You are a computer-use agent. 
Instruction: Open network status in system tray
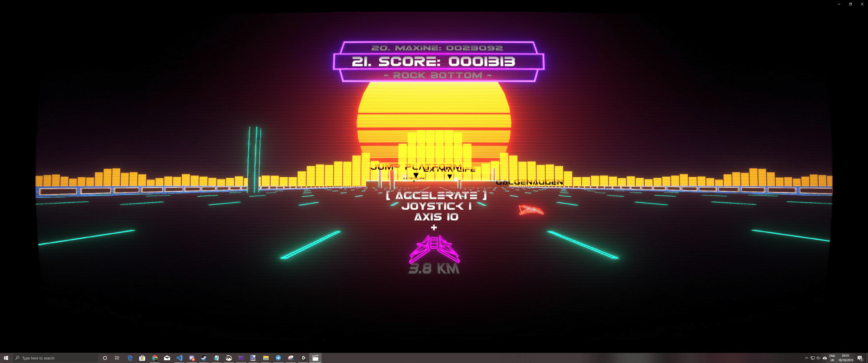[812, 358]
